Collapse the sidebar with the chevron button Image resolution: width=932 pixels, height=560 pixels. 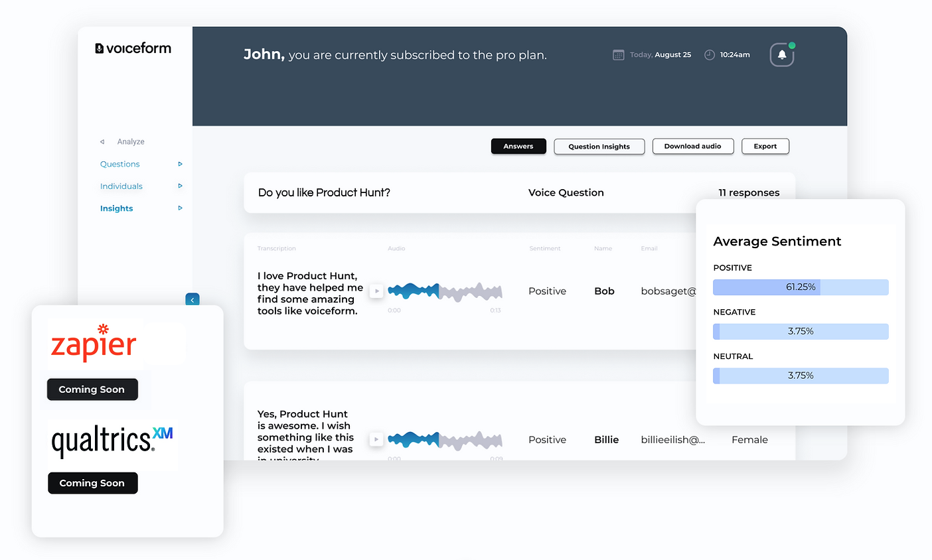point(192,299)
